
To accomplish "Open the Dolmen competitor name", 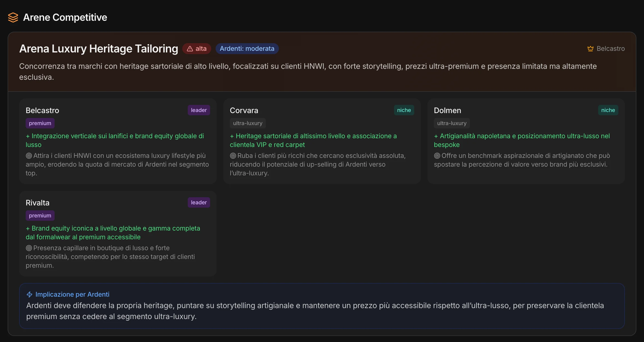I will (448, 110).
